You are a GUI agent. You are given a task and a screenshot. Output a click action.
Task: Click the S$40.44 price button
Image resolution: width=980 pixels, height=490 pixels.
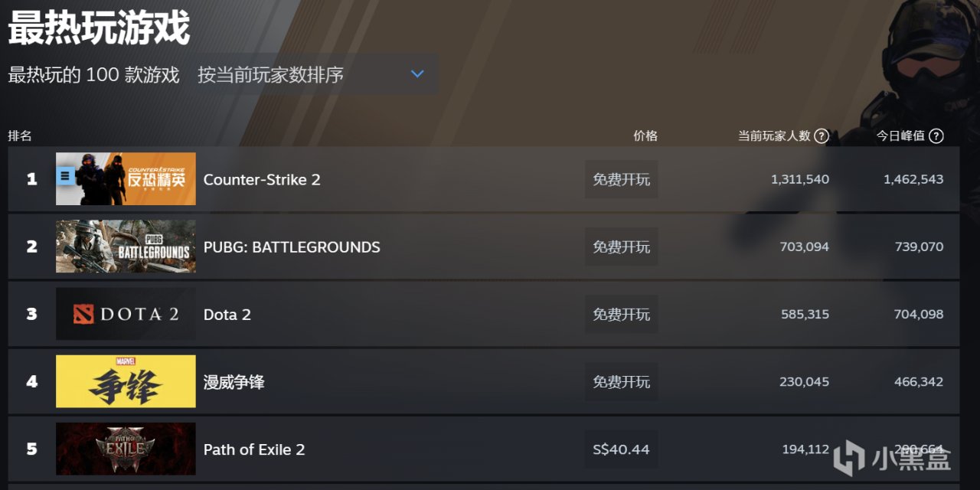click(x=621, y=449)
